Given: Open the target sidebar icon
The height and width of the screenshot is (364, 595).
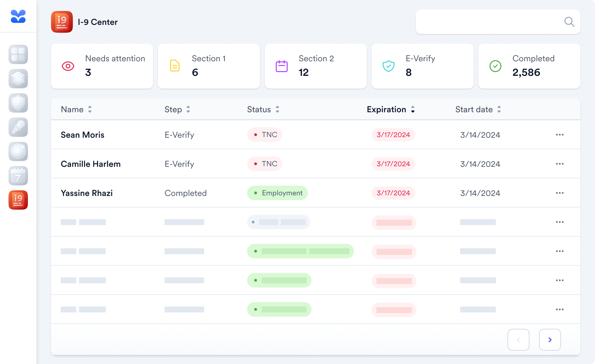Looking at the screenshot, I should coord(18,152).
